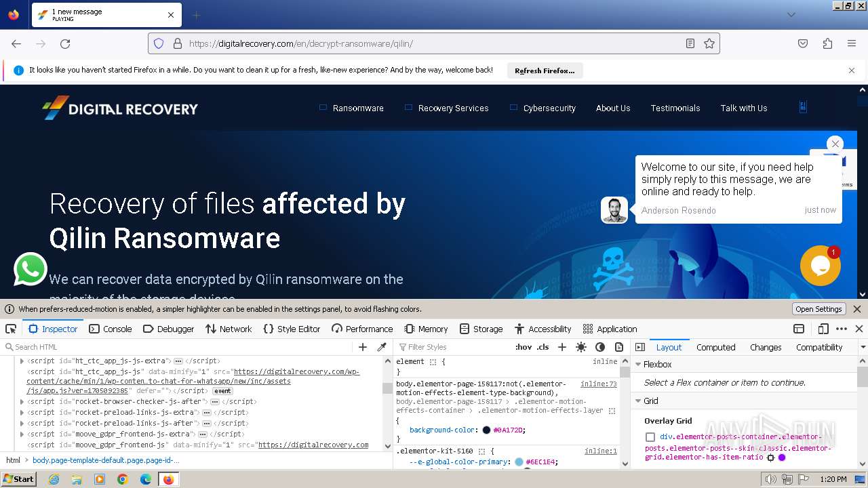Screen dimensions: 868x488
Task: Close the developer tools panel
Action: point(859,329)
